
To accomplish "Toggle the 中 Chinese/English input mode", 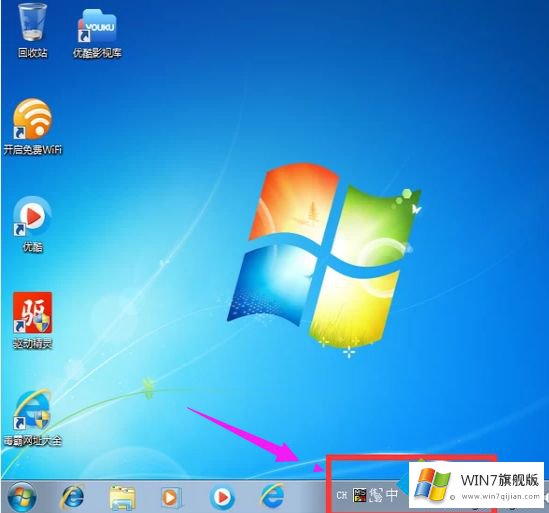I will [x=392, y=494].
